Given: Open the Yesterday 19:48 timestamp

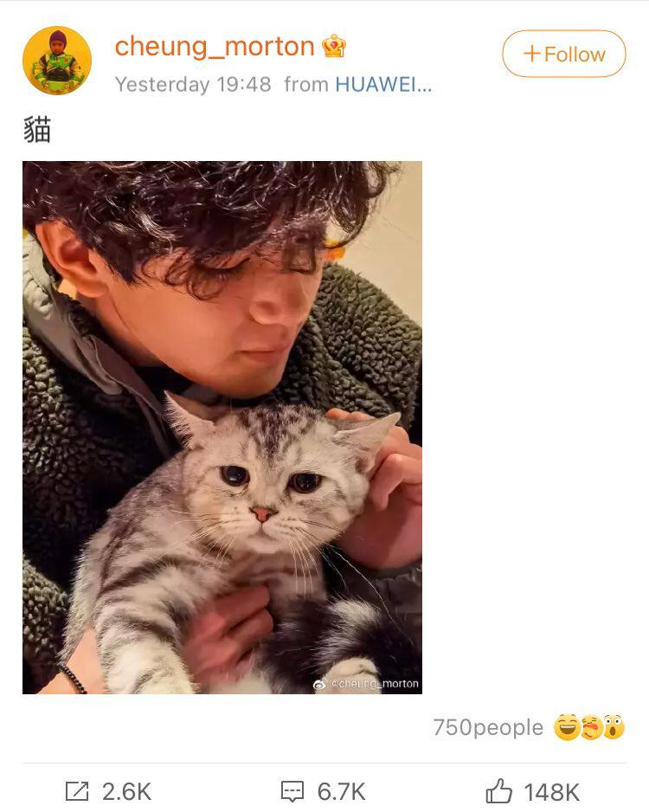Looking at the screenshot, I should coord(193,85).
